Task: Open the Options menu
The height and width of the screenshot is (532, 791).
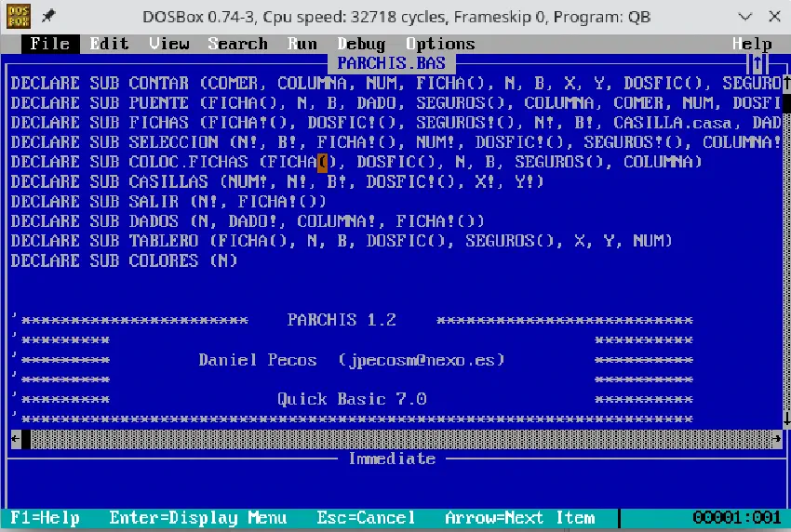Action: [x=440, y=44]
